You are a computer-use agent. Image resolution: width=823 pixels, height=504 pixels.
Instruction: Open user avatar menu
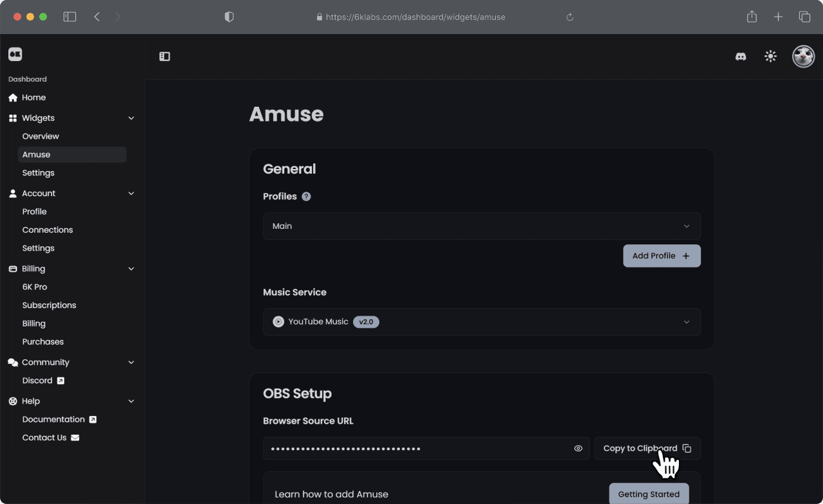coord(803,57)
